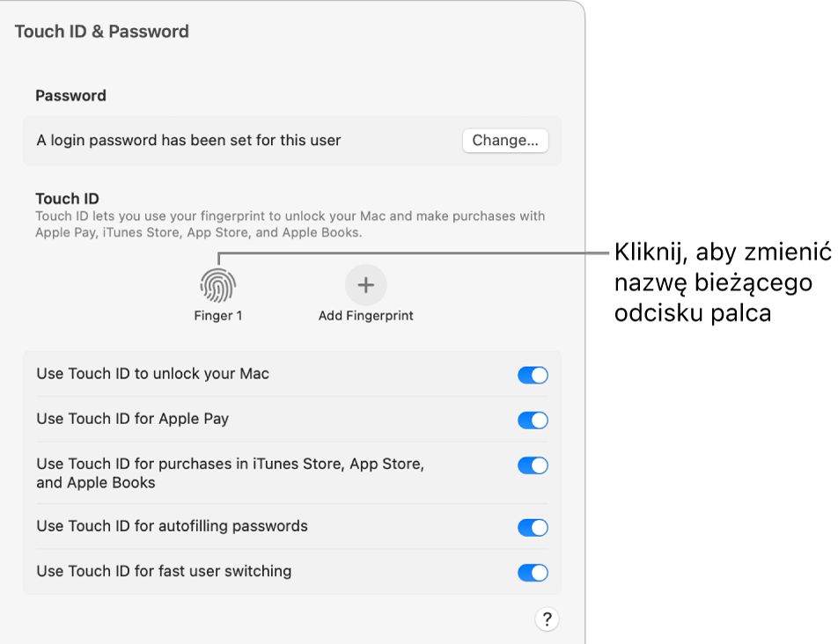Click the Add Fingerprint plus icon
838x644 pixels.
coord(365,283)
